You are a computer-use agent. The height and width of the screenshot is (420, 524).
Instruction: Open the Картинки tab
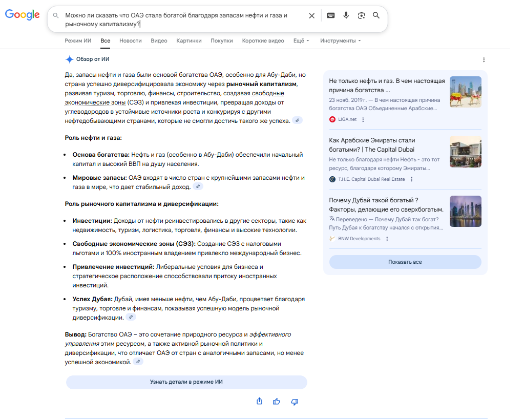pos(189,41)
